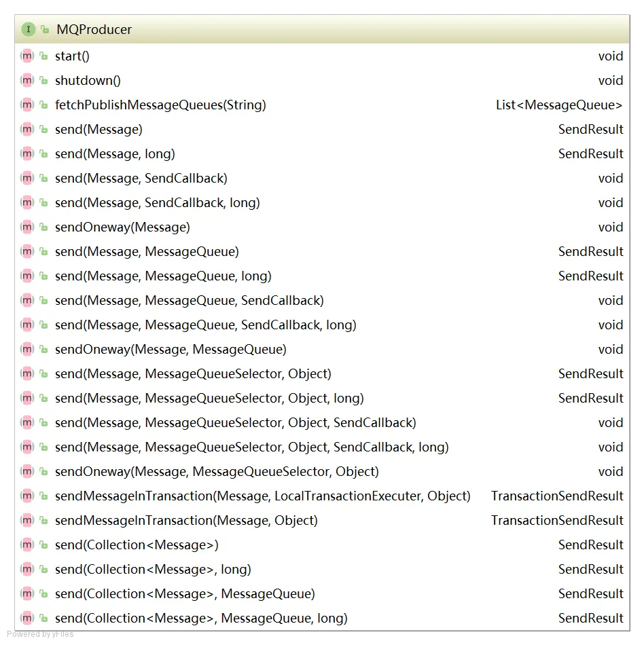Click the method icon for send(Message, MessageQueue)

click(27, 251)
